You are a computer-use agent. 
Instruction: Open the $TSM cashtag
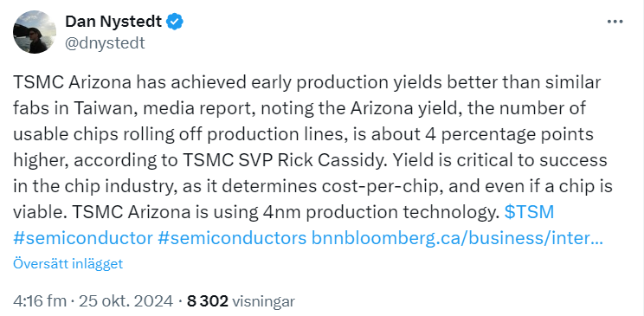(x=529, y=212)
